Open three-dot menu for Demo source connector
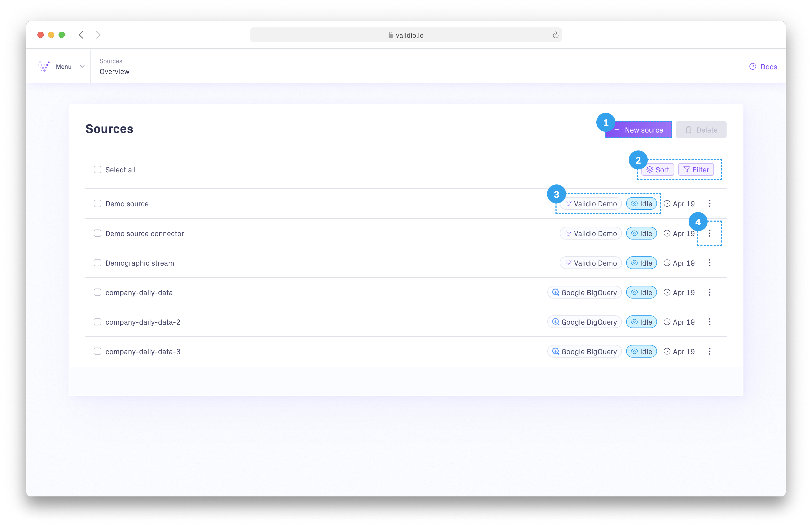 [710, 233]
